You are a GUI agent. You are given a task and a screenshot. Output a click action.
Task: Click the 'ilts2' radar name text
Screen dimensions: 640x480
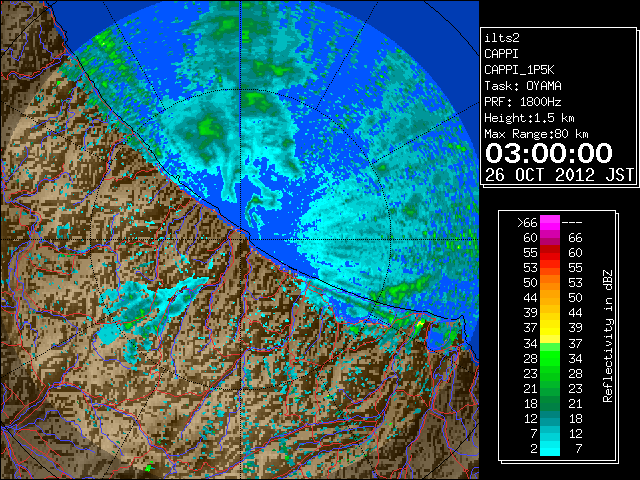tap(502, 38)
